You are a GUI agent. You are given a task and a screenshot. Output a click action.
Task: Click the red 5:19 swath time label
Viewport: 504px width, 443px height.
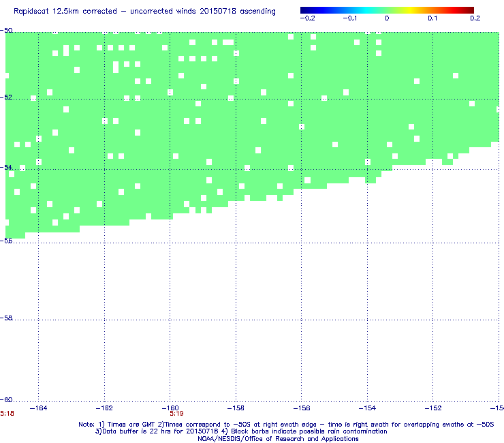tap(176, 414)
